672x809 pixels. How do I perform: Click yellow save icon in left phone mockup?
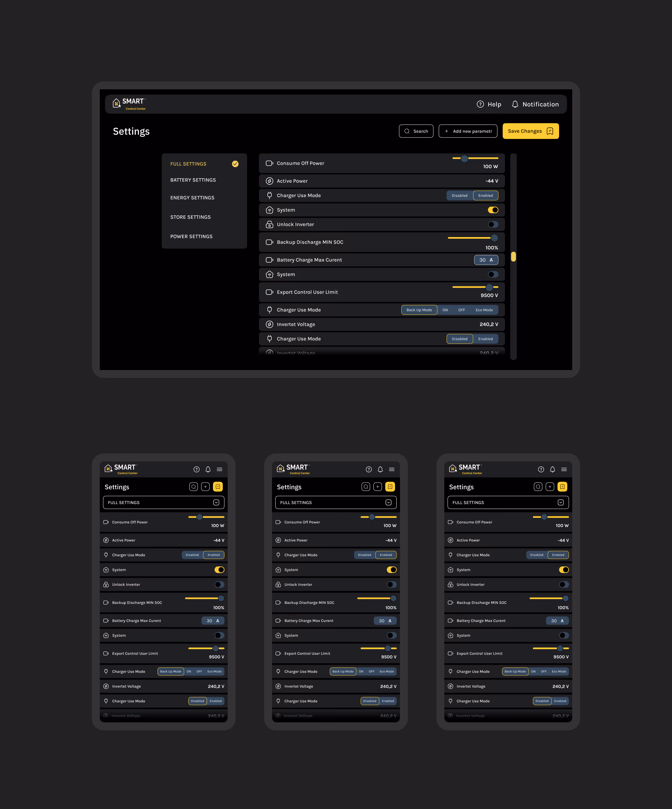pyautogui.click(x=218, y=487)
